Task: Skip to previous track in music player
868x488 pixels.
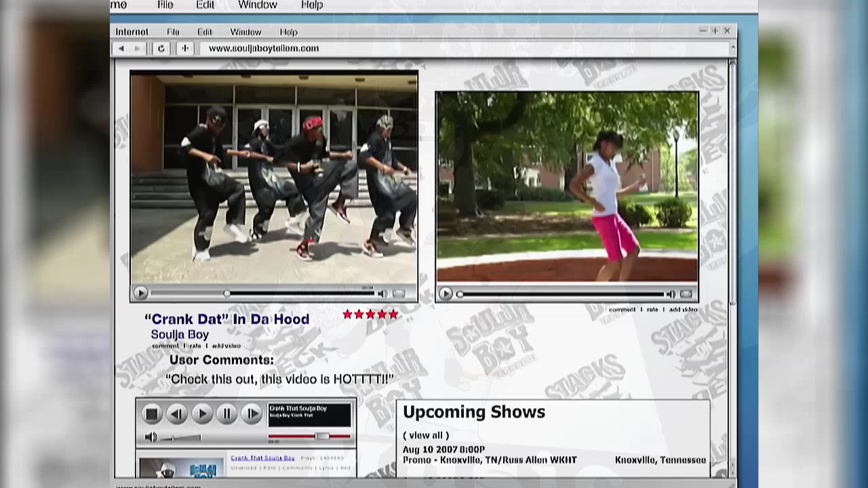Action: (x=176, y=413)
